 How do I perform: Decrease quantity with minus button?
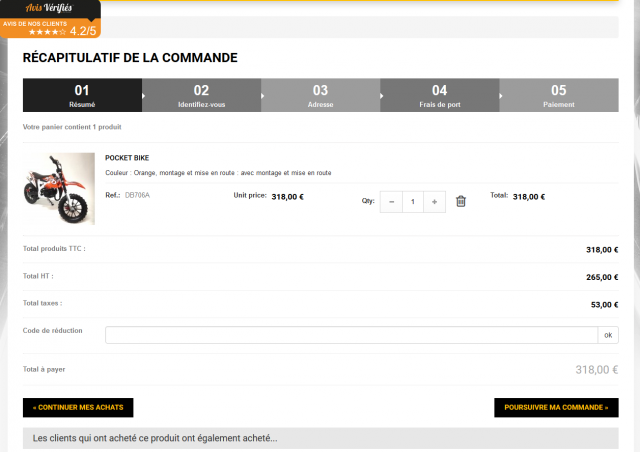391,202
